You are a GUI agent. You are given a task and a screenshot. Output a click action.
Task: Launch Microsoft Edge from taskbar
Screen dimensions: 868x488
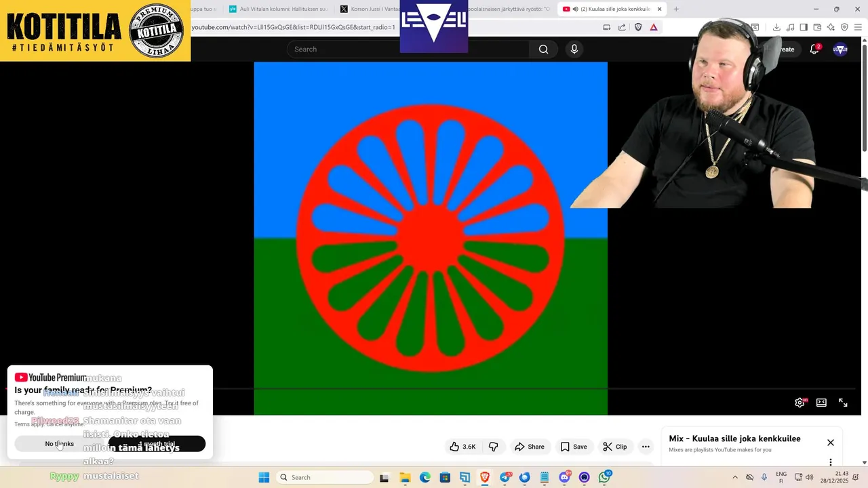[x=425, y=477]
